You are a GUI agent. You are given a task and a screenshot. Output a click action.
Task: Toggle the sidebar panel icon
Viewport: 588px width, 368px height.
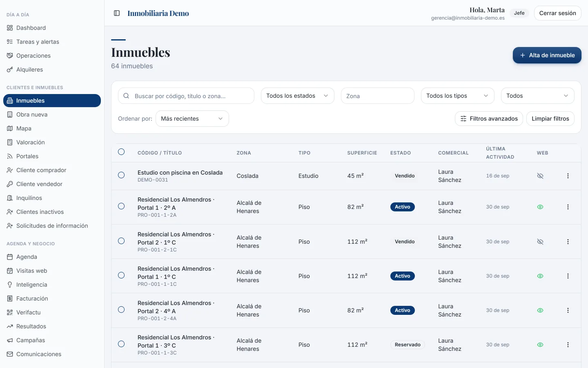(117, 13)
